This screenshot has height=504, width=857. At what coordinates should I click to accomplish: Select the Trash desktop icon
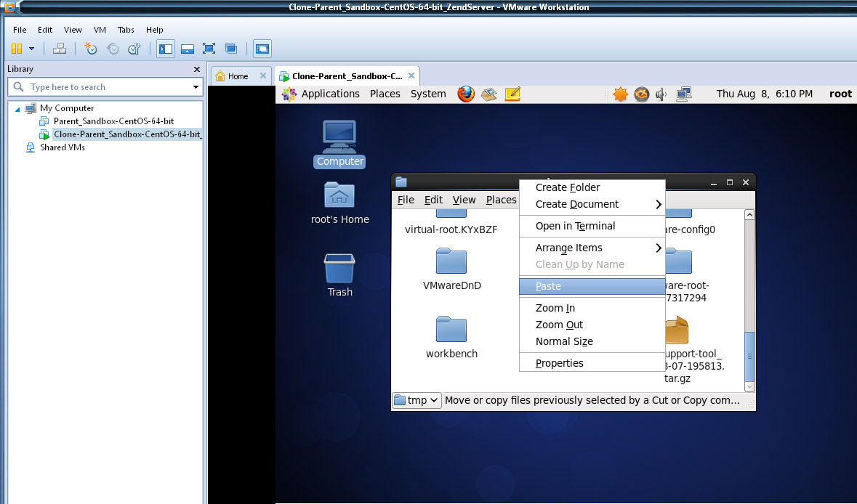click(339, 275)
